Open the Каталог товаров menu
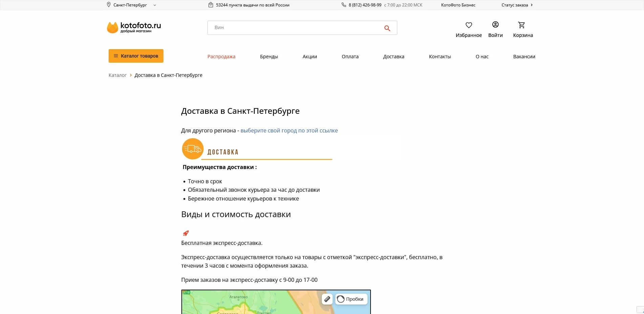644x314 pixels. point(136,56)
